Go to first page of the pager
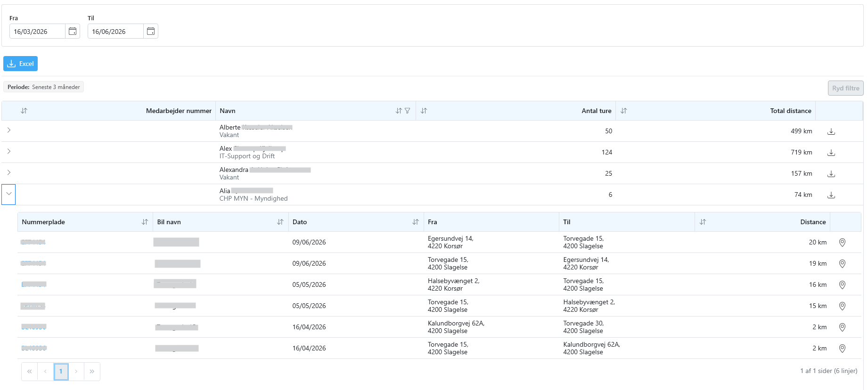The width and height of the screenshot is (868, 390). (x=29, y=372)
